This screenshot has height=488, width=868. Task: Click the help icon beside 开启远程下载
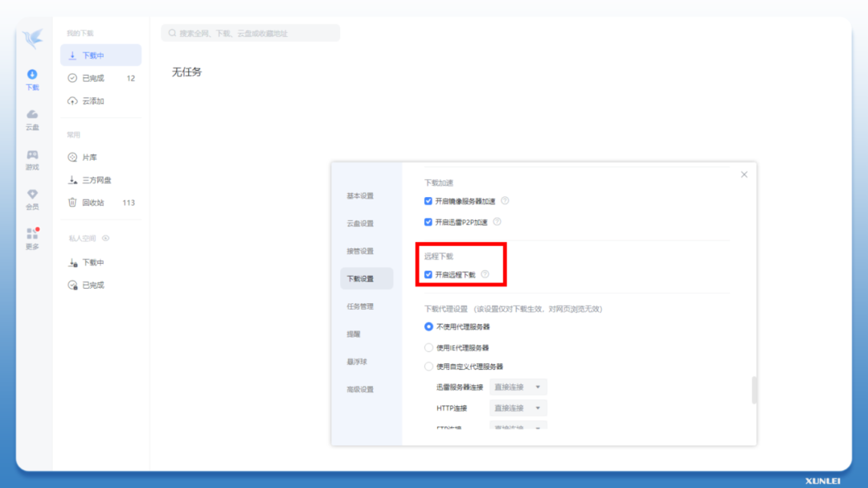[x=485, y=274]
